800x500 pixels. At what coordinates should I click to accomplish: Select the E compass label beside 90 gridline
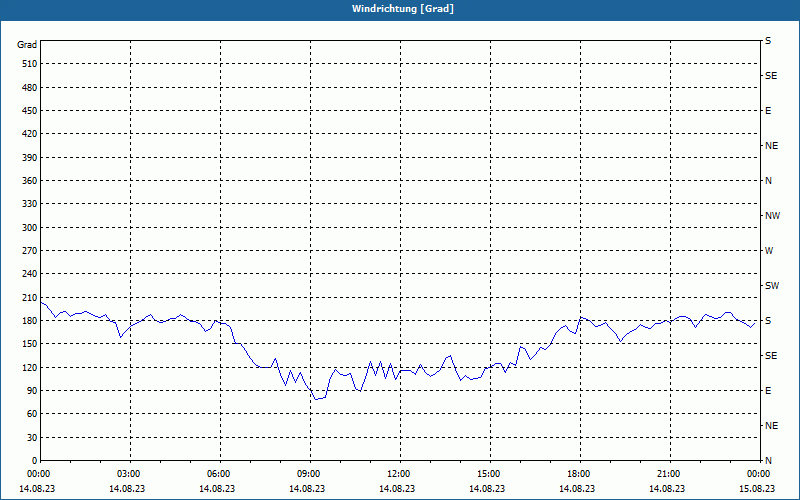click(768, 391)
